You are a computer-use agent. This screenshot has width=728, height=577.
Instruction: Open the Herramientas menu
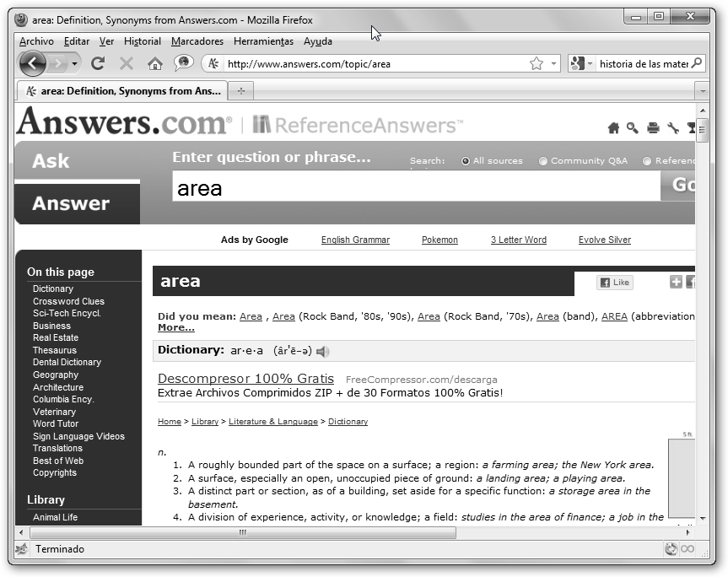[x=263, y=41]
